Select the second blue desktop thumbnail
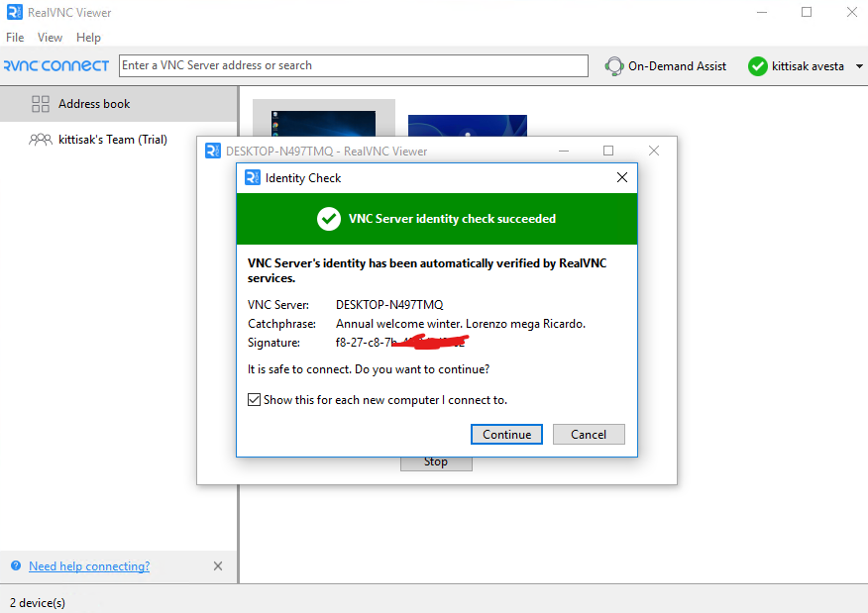868x613 pixels. tap(468, 126)
